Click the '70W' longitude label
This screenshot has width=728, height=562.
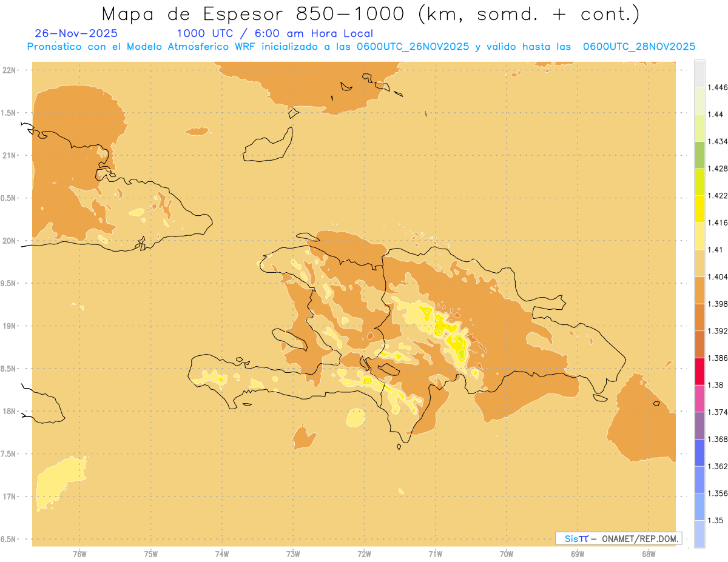point(507,554)
